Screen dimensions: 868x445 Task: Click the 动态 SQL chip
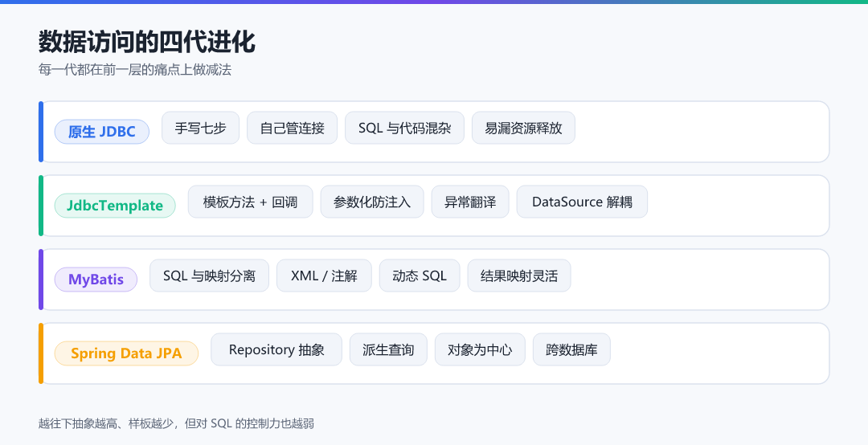(x=420, y=276)
